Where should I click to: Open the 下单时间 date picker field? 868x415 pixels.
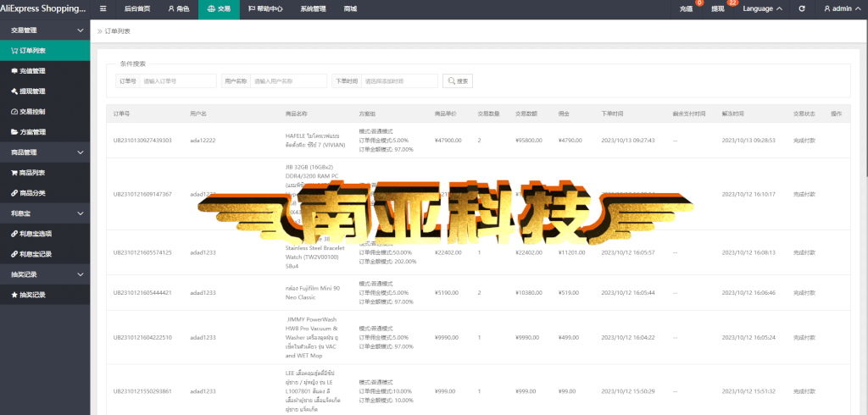399,80
